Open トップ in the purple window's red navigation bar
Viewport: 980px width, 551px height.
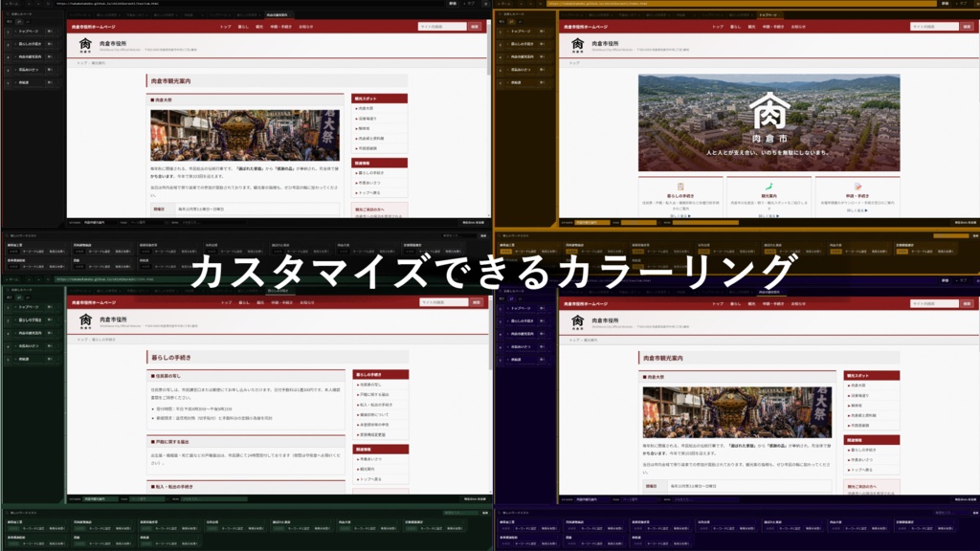pos(718,304)
